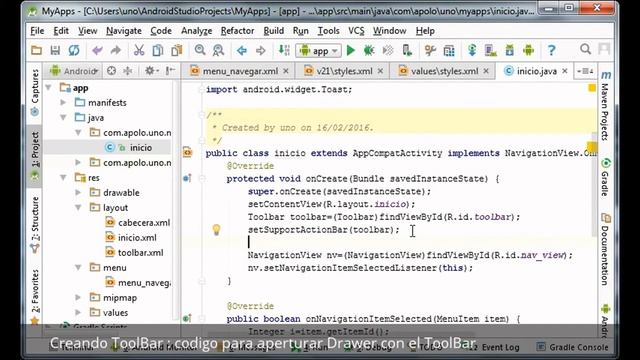
Task: Click the lightbulb intention icon in the gutter
Action: click(x=216, y=230)
